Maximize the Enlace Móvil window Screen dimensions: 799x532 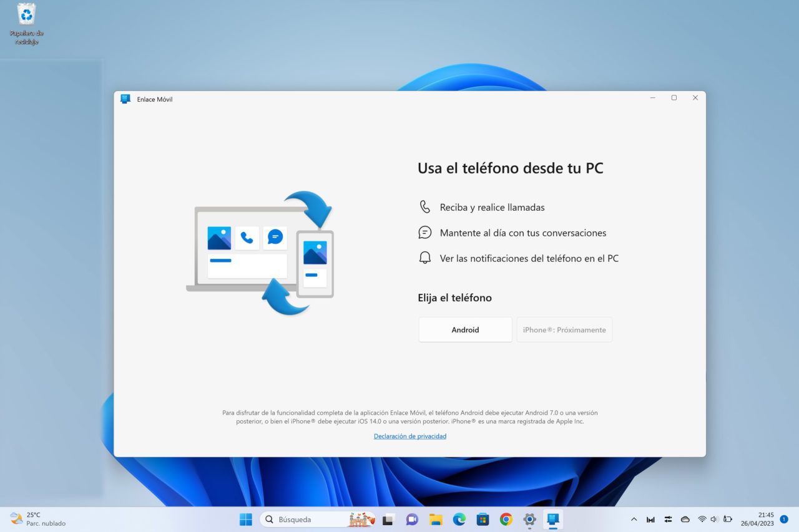[x=674, y=98]
